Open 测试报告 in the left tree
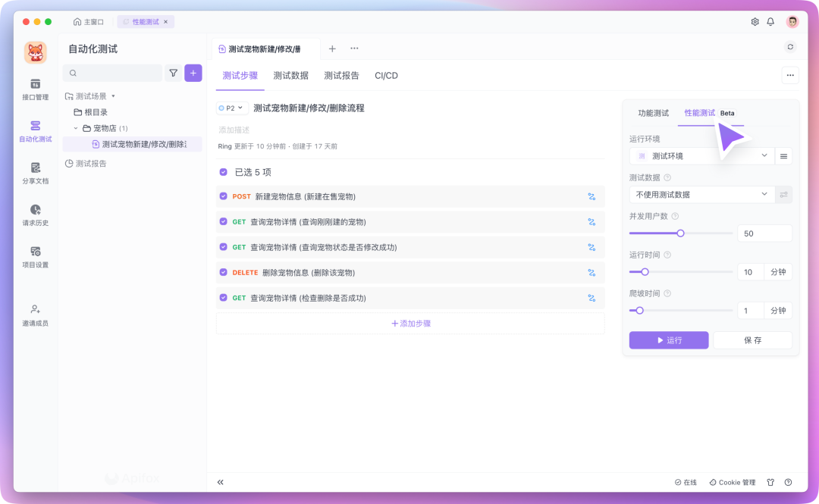819x504 pixels. coord(86,164)
